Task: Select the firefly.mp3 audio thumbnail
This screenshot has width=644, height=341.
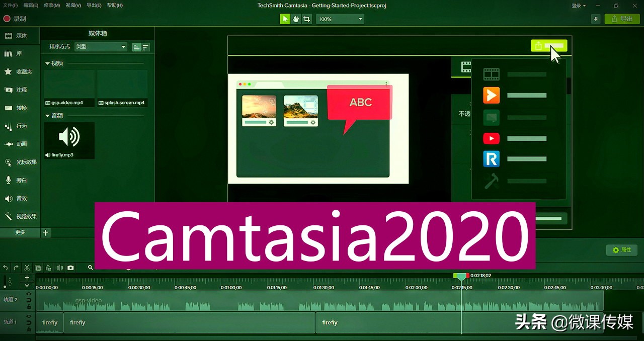Action: coord(69,140)
